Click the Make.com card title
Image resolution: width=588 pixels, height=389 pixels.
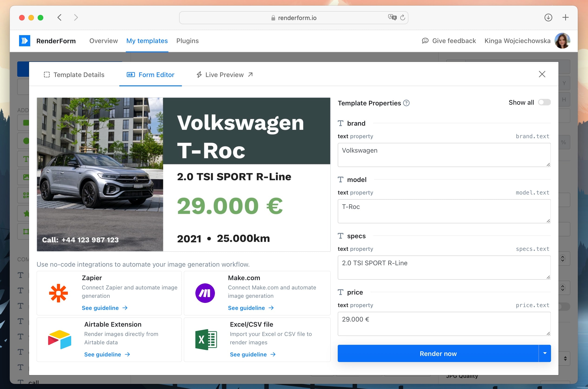click(x=244, y=278)
